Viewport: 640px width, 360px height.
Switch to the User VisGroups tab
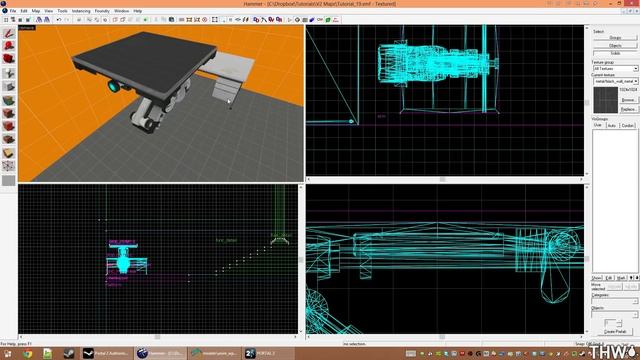coord(598,125)
